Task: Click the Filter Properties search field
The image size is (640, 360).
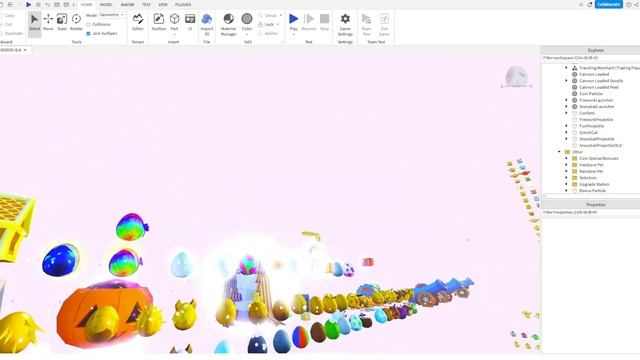Action: (x=591, y=212)
